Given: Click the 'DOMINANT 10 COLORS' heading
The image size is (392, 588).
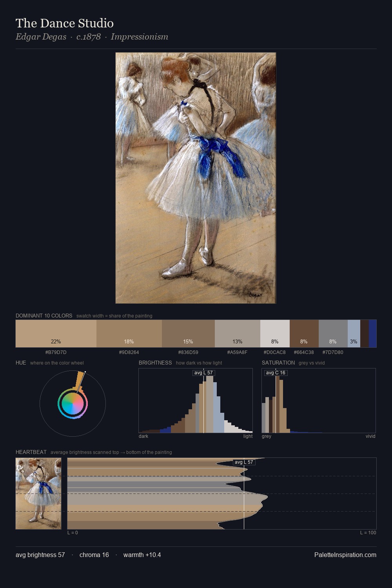Looking at the screenshot, I should pos(44,316).
